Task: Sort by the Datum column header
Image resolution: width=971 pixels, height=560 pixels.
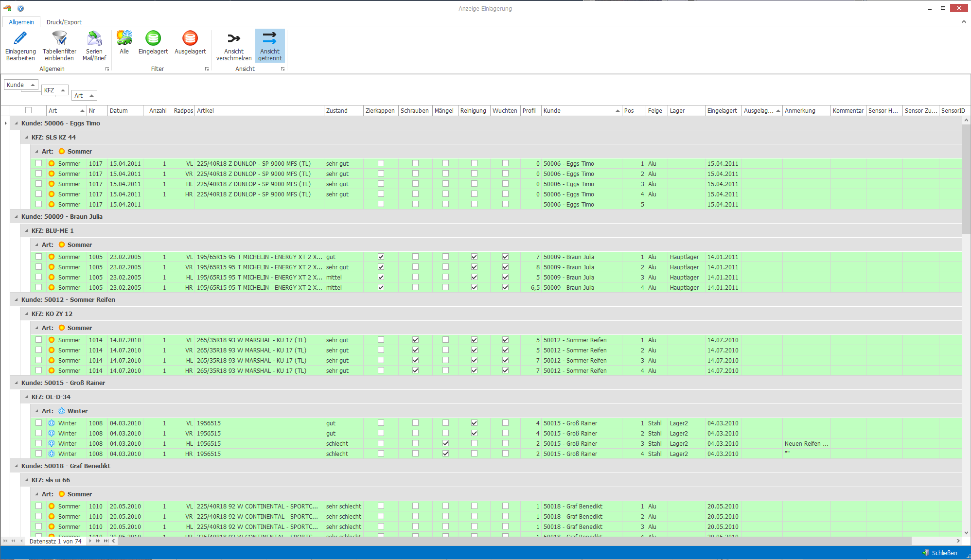Action: click(125, 111)
